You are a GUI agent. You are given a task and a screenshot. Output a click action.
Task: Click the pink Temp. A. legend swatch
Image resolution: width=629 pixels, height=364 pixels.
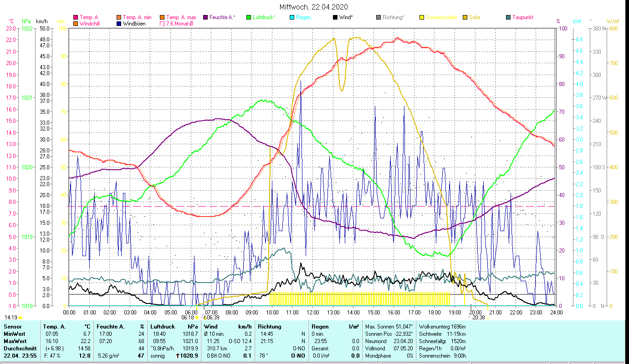[x=76, y=18]
